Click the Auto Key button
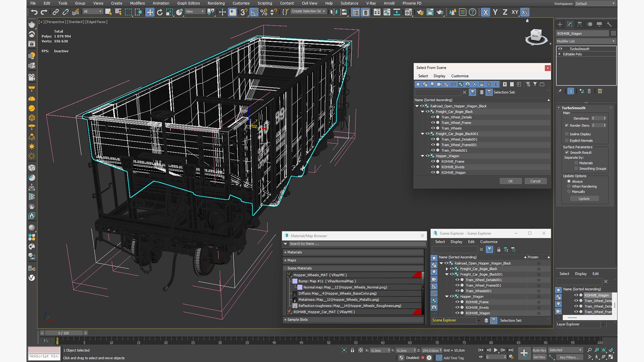Viewport: 644px width, 362px height. 539,350
